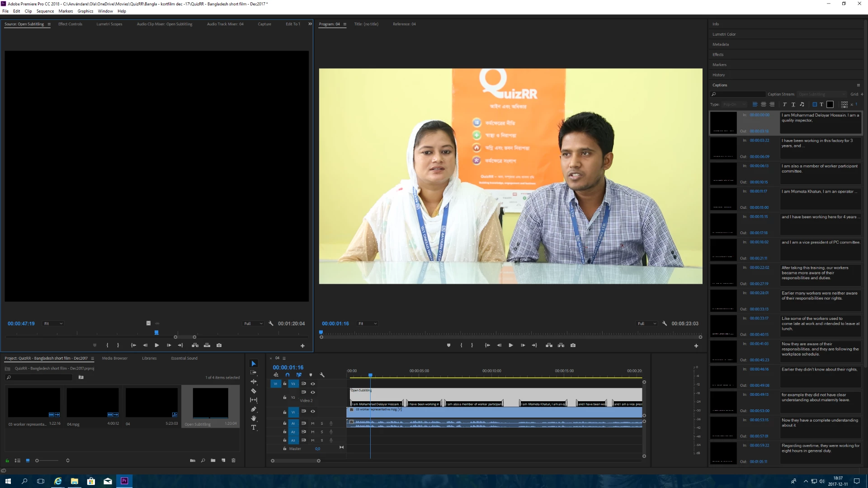Image resolution: width=868 pixels, height=488 pixels.
Task: Open Caption Stream dropdown
Action: tap(821, 94)
